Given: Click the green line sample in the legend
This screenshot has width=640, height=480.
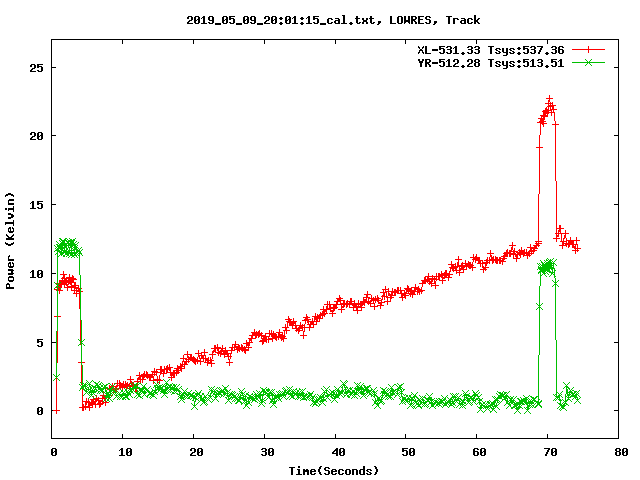Looking at the screenshot, I should (x=588, y=62).
